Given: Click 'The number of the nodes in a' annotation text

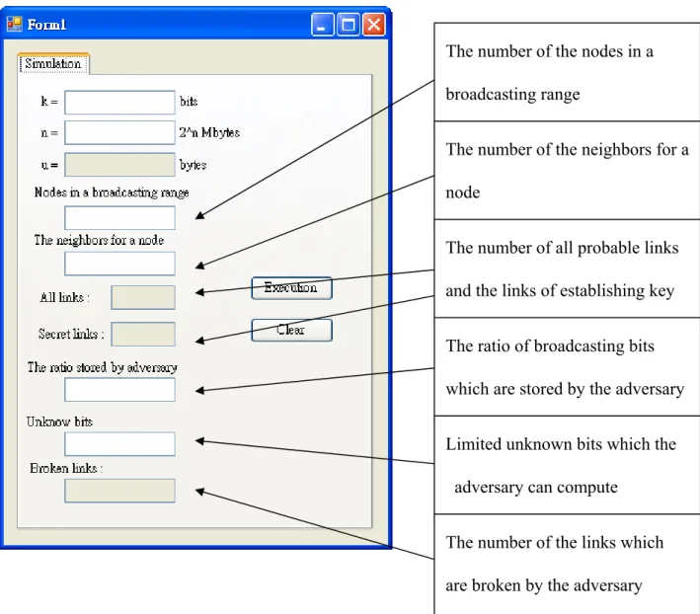Looking at the screenshot, I should [x=550, y=51].
